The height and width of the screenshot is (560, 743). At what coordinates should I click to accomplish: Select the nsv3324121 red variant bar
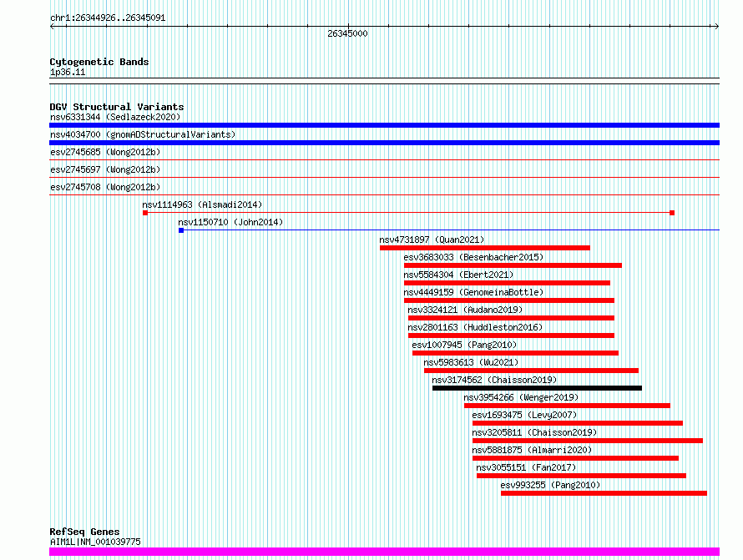[x=511, y=318]
